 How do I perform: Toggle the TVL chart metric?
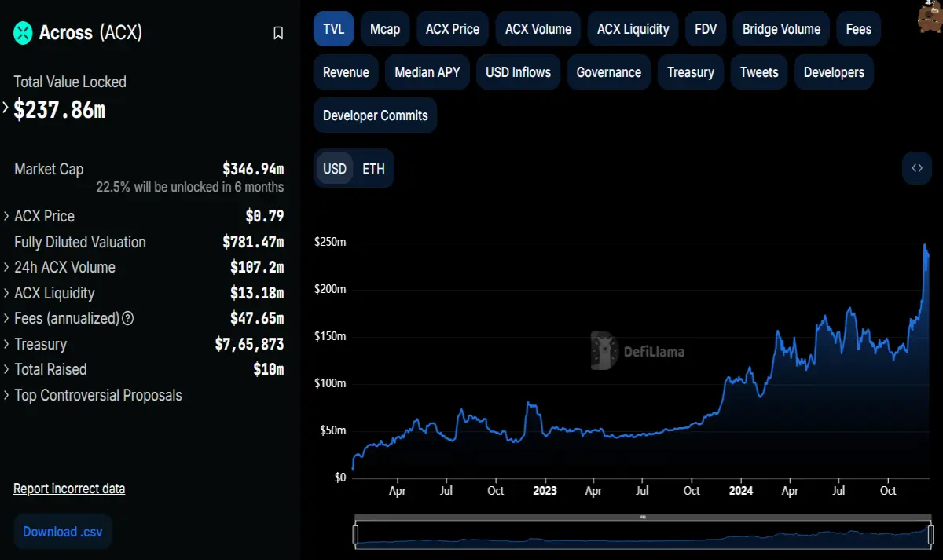pyautogui.click(x=334, y=29)
